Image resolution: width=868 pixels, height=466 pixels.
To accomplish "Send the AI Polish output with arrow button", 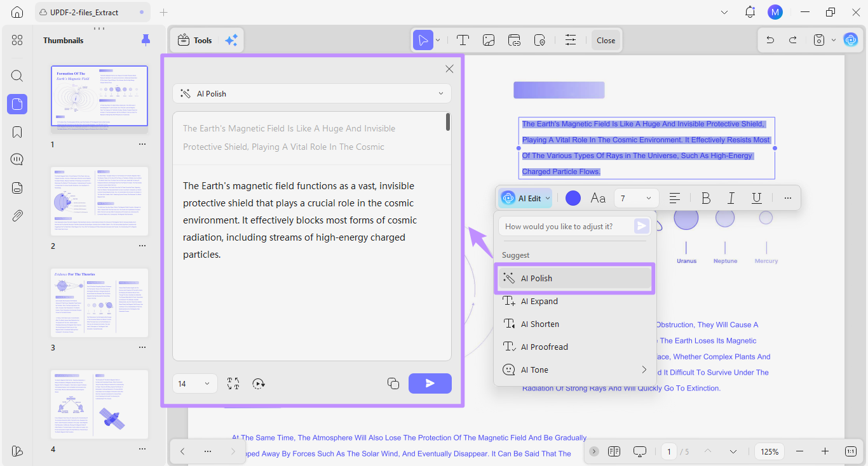I will tap(430, 383).
